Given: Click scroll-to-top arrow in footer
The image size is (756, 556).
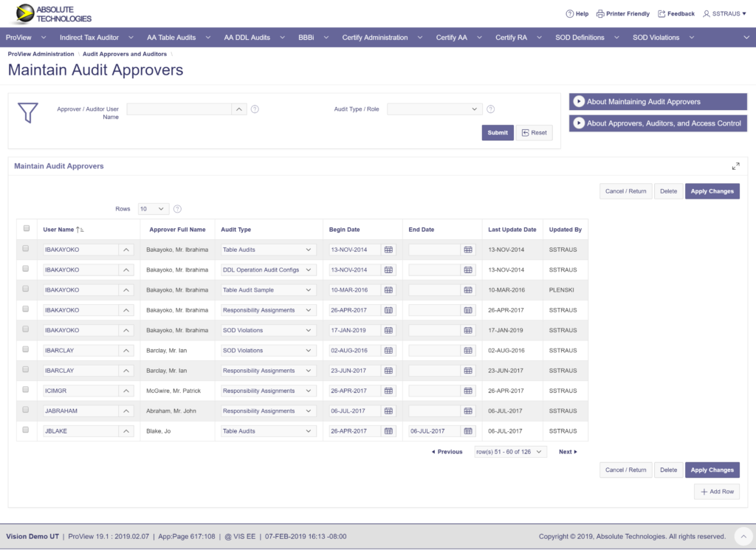Looking at the screenshot, I should 743,536.
